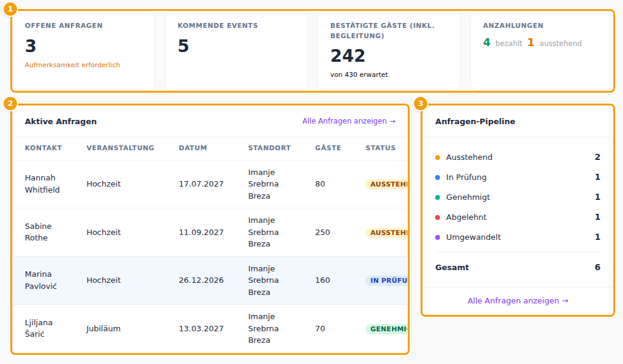Image resolution: width=623 pixels, height=364 pixels.
Task: Click the blue In Prüfung pipeline dot
Action: click(x=438, y=177)
